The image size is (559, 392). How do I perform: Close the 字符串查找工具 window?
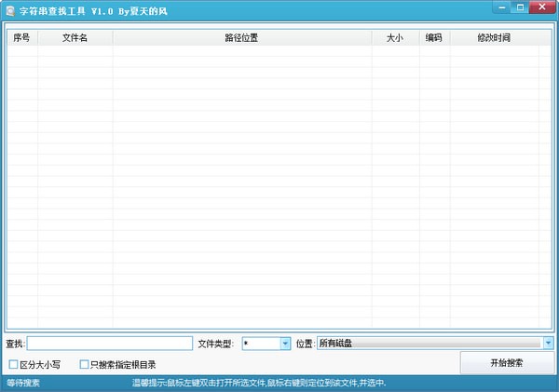point(542,7)
